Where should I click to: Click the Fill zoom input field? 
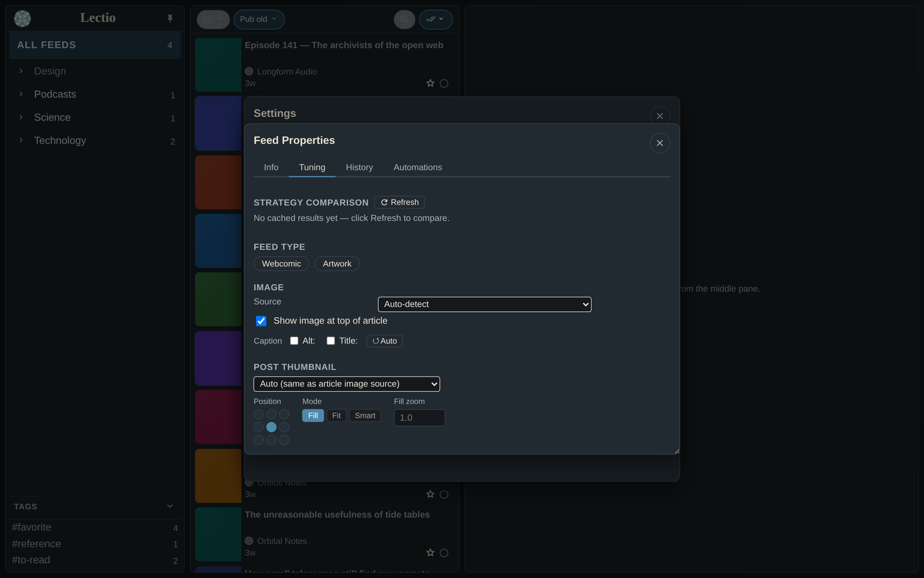[419, 417]
